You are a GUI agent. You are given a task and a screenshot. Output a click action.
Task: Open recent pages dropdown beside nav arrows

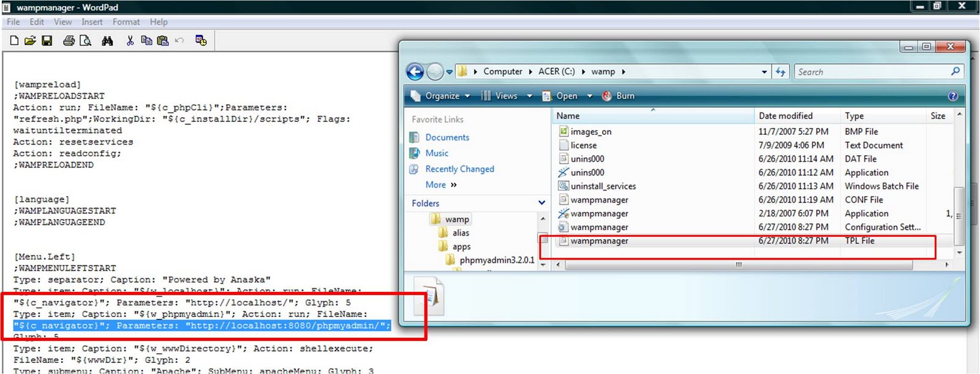tap(450, 72)
